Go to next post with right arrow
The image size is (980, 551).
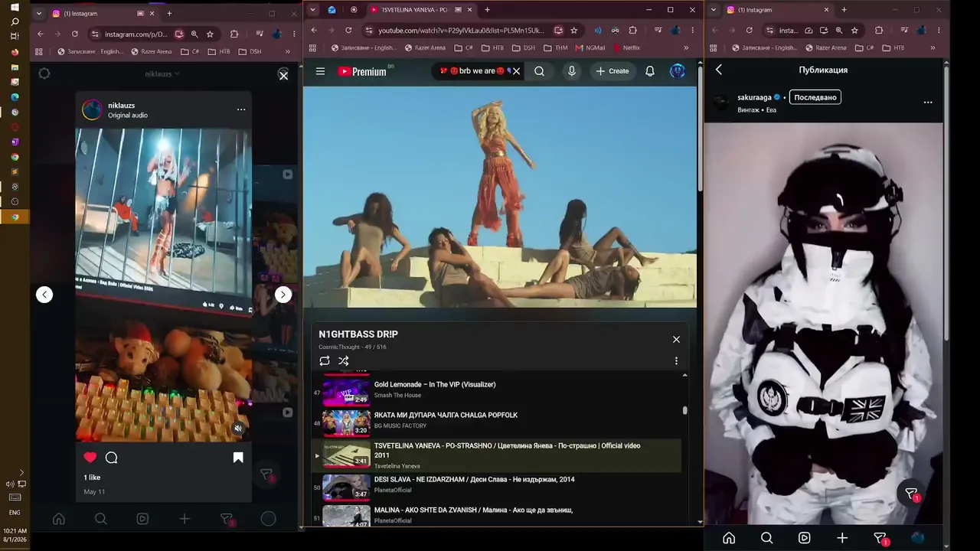[x=283, y=295]
